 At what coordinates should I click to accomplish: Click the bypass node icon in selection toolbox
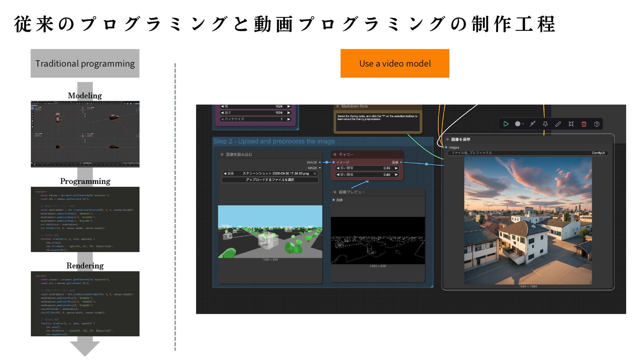(x=532, y=124)
